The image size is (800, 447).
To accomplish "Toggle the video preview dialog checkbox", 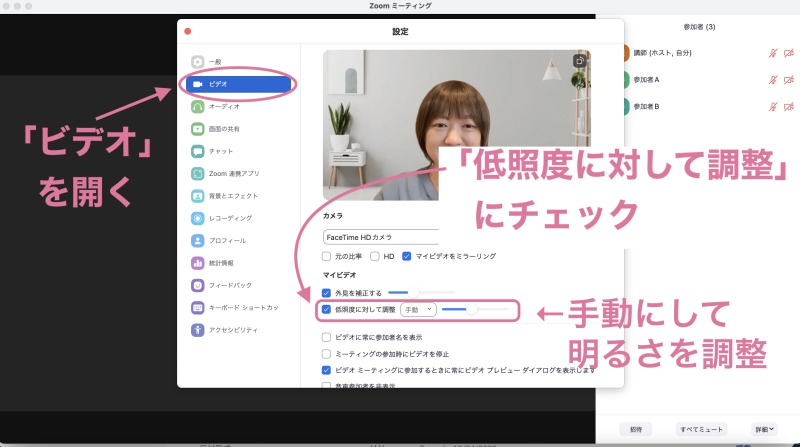I will click(327, 370).
